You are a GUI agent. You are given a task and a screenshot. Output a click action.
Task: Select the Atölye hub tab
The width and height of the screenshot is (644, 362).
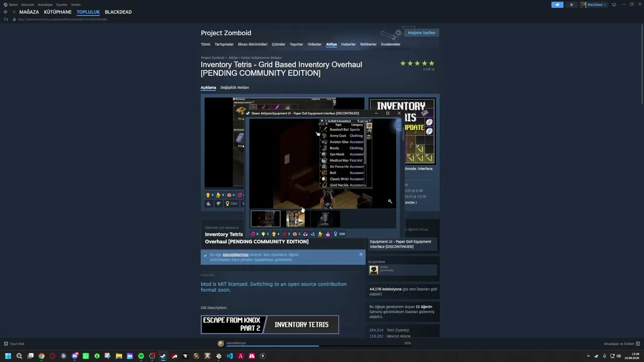332,44
